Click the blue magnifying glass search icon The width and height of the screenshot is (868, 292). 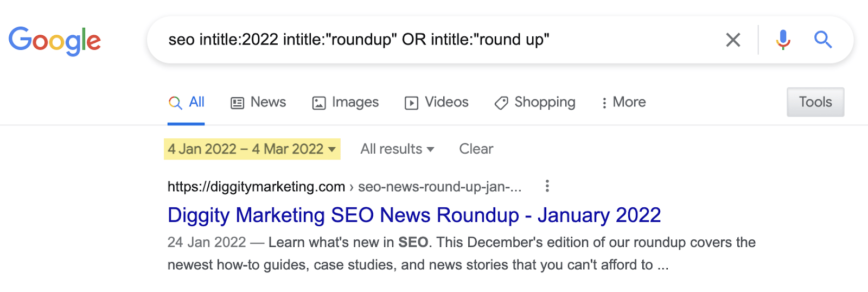pos(822,40)
